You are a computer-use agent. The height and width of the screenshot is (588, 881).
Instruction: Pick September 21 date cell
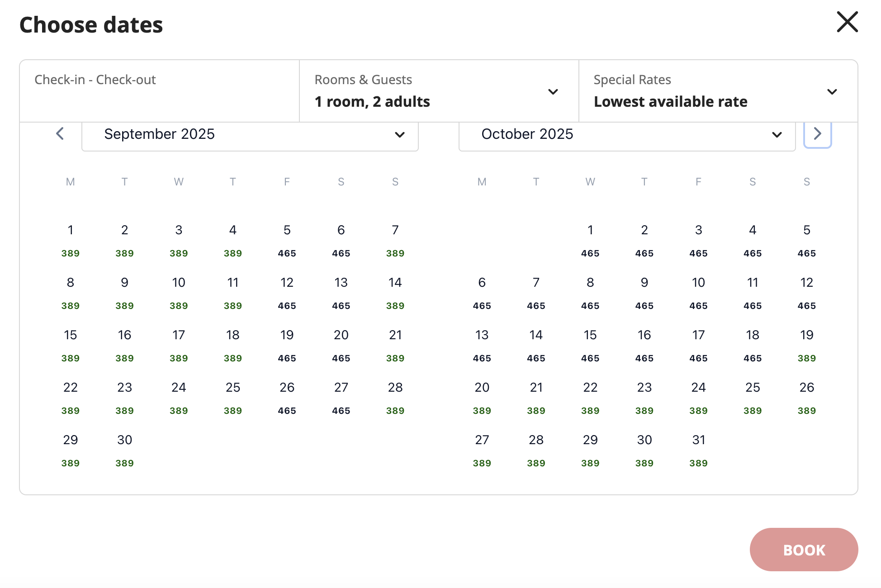click(395, 346)
